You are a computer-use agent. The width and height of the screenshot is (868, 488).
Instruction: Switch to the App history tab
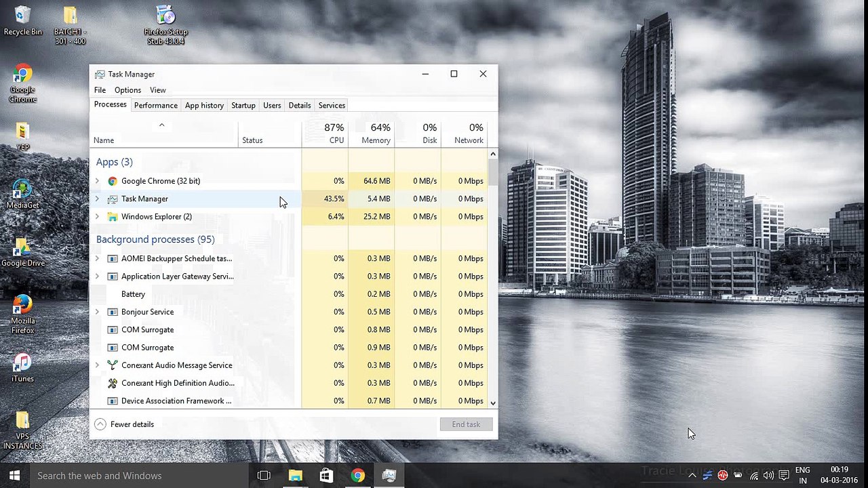coord(204,105)
